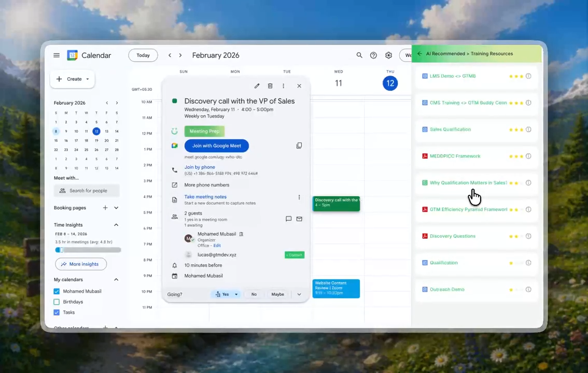Viewport: 588px width, 373px height.
Task: Click Search for people field
Action: coord(87,191)
